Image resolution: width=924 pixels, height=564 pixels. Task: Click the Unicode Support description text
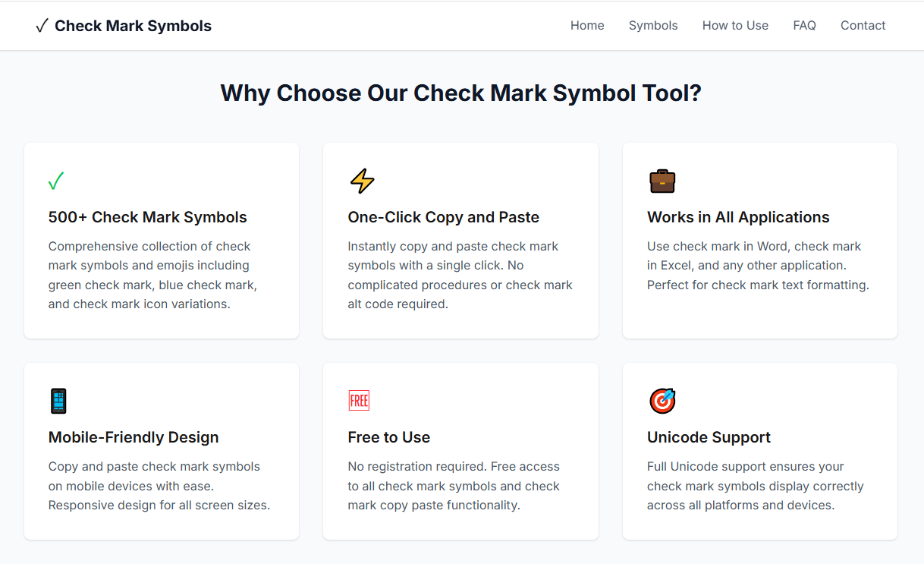[756, 486]
